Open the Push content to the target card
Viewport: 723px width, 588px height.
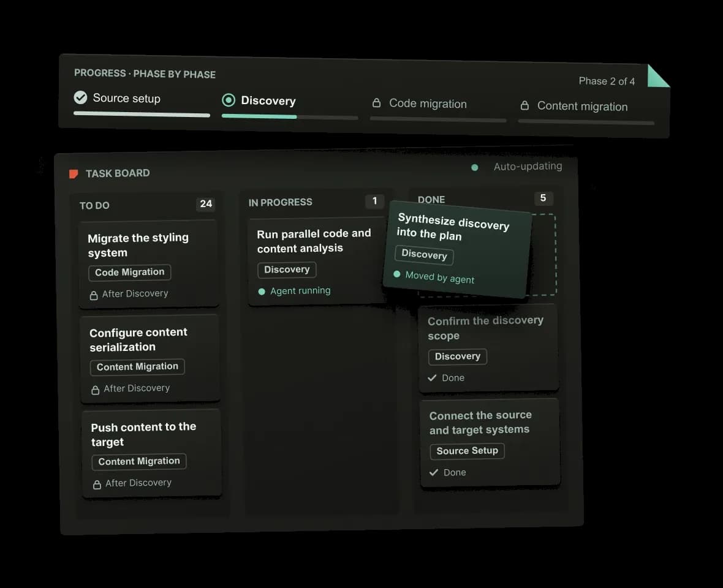152,453
